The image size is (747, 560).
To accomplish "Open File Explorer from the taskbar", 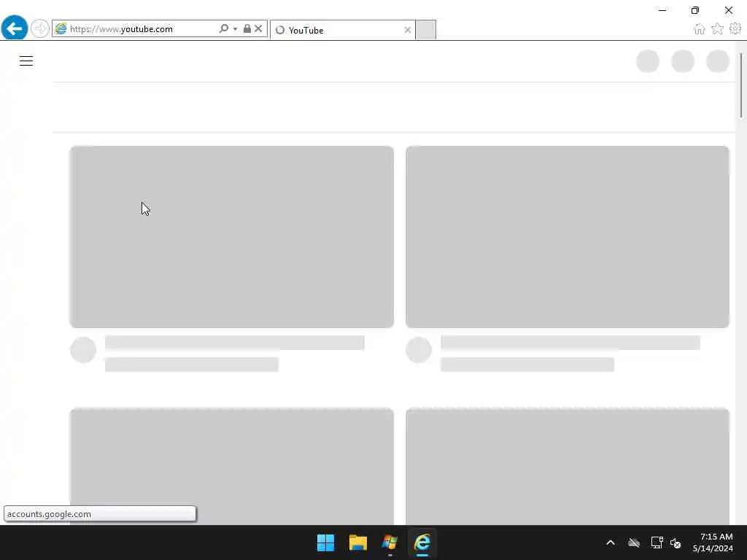I will click(x=357, y=542).
